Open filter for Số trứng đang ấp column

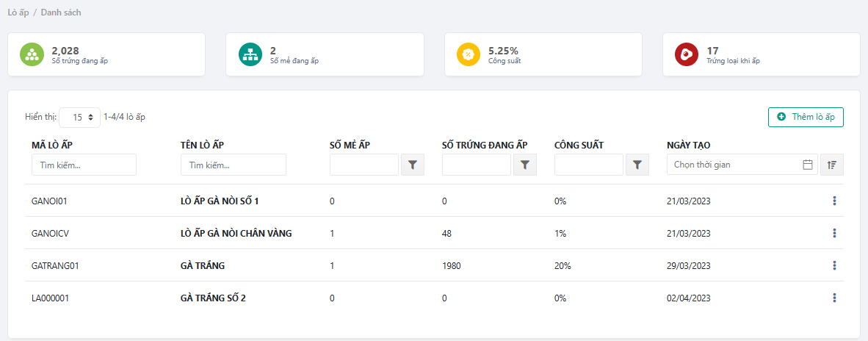(x=525, y=165)
